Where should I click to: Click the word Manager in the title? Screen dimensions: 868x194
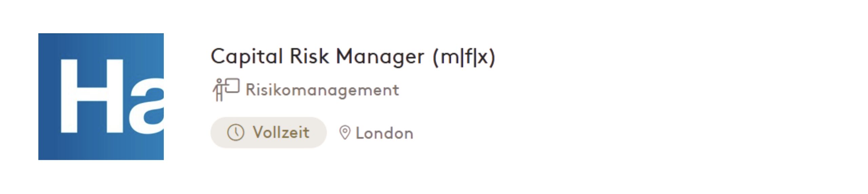pyautogui.click(x=380, y=57)
